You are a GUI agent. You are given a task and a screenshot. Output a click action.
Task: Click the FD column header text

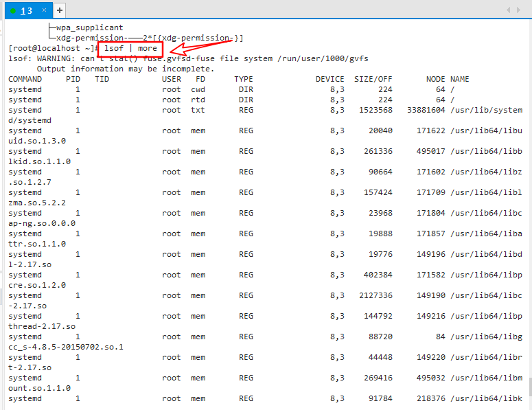coord(200,79)
